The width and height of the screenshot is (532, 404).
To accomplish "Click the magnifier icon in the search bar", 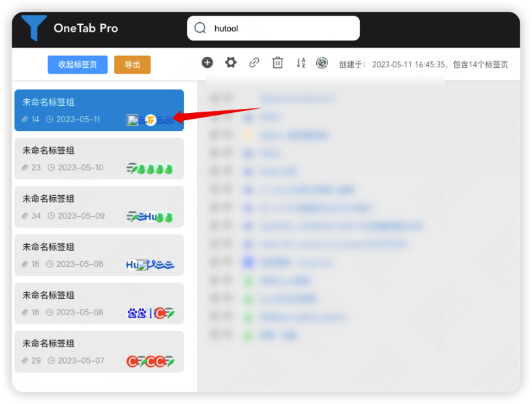I will (x=200, y=28).
